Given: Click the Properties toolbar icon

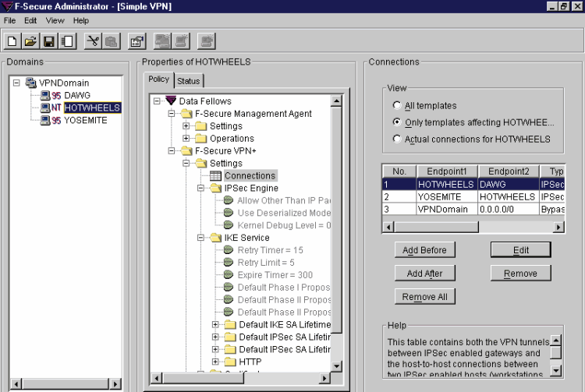Looking at the screenshot, I should [137, 41].
